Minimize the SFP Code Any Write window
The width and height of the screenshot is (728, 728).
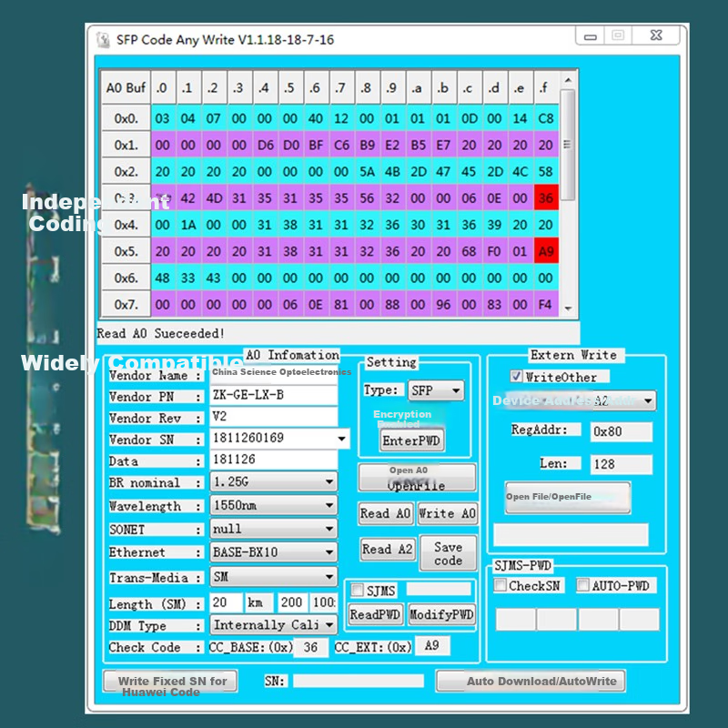[x=590, y=36]
